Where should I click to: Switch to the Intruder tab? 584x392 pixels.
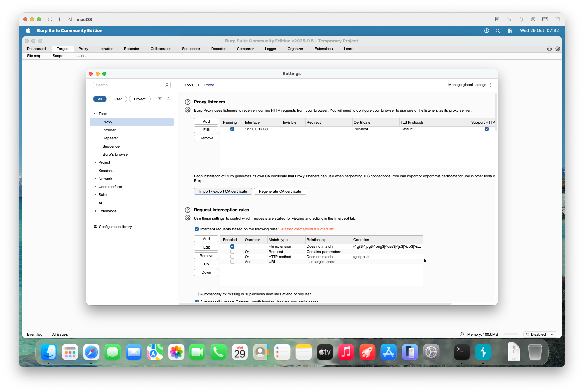106,49
